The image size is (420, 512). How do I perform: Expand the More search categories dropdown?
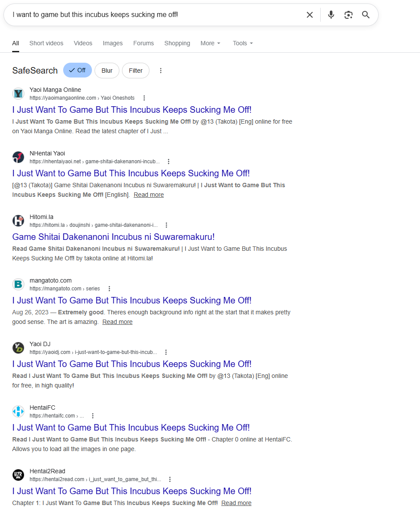click(210, 43)
